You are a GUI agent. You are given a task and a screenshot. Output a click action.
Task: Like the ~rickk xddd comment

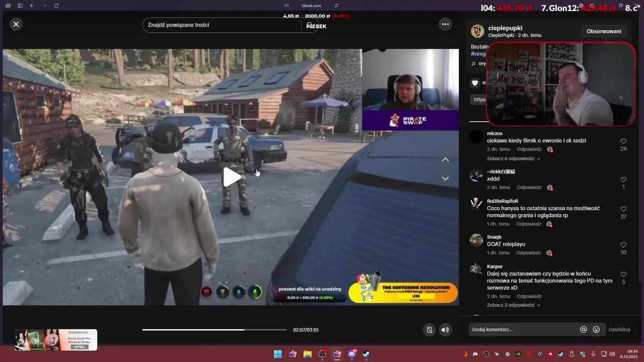coord(623,179)
